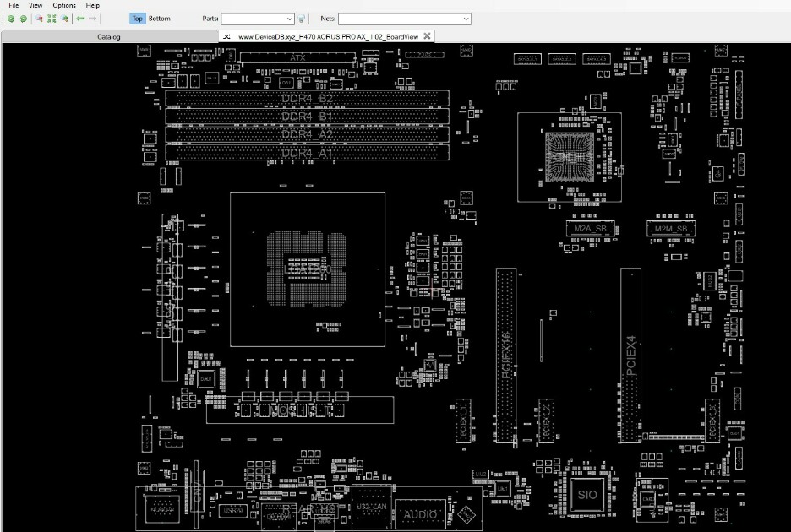Switch to the Catalog tab

(x=109, y=37)
